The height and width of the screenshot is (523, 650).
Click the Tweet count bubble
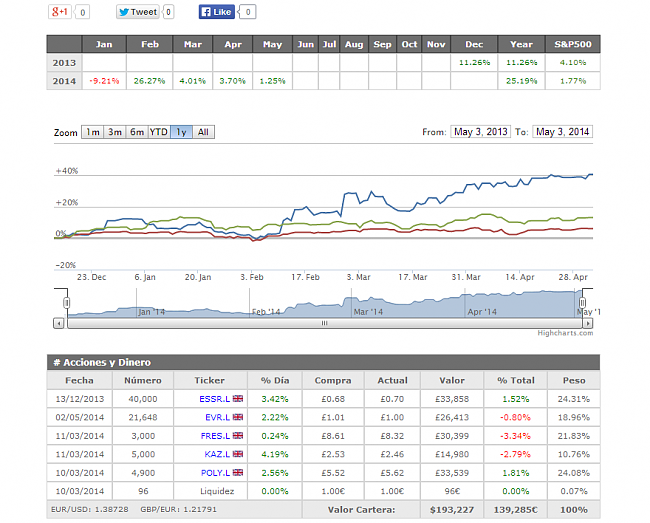168,12
